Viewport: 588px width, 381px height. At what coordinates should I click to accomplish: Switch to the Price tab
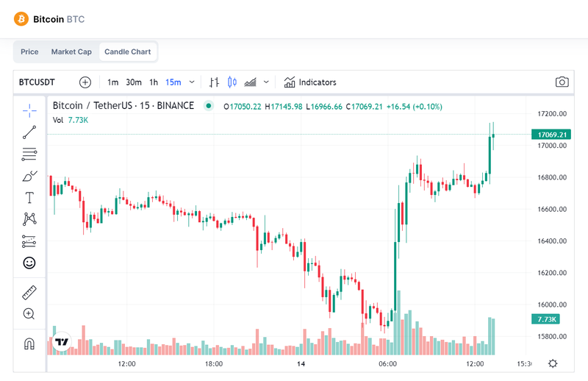[30, 52]
